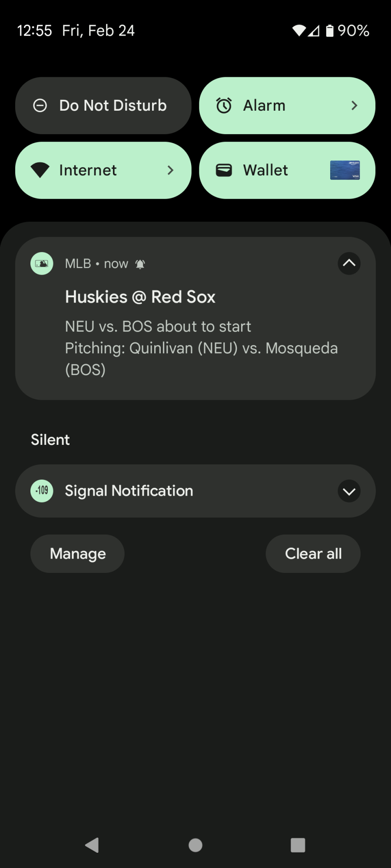This screenshot has width=391, height=868.
Task: Tap the alarm clock icon
Action: 224,105
